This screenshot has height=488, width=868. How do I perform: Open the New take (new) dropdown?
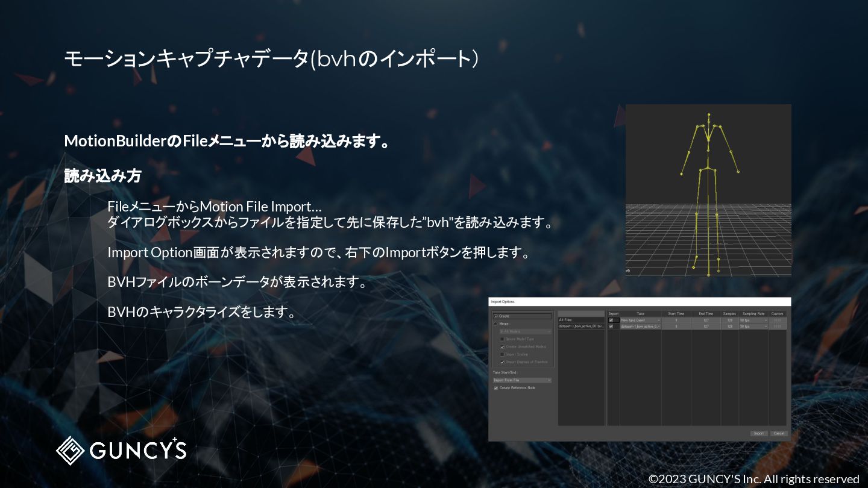tap(641, 320)
